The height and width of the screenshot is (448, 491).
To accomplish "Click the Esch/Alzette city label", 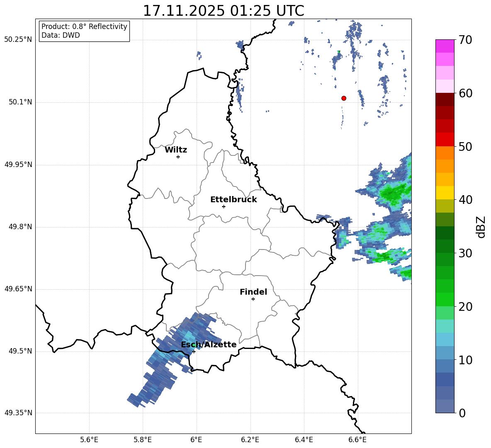I will click(209, 345).
